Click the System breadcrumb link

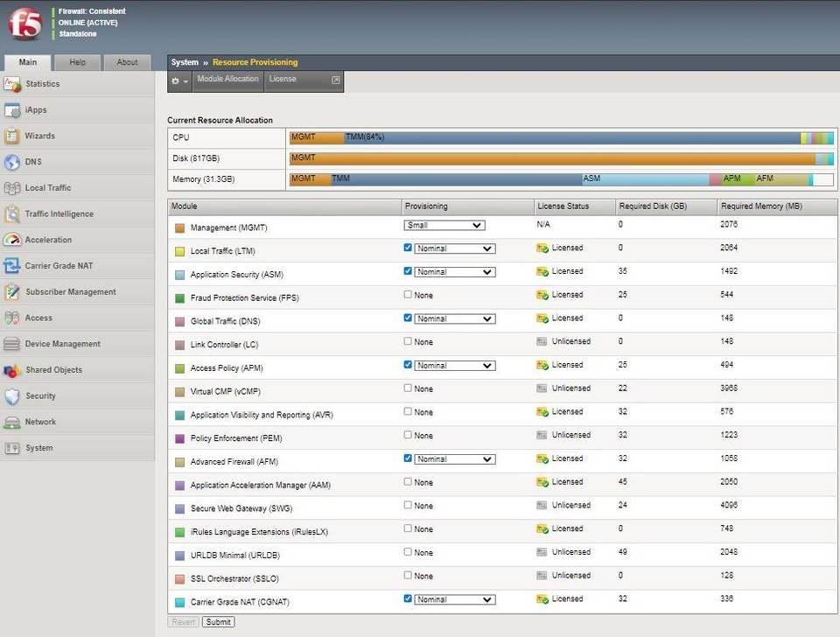click(x=185, y=62)
